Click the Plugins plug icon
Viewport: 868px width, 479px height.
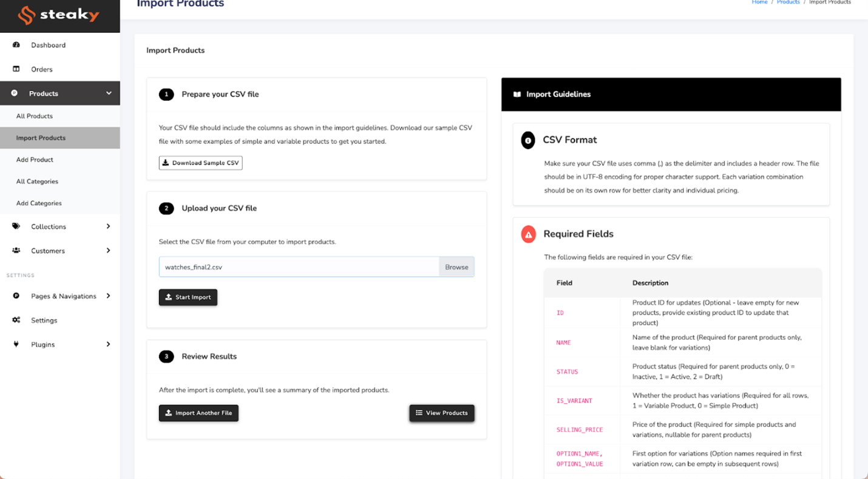[x=16, y=344]
